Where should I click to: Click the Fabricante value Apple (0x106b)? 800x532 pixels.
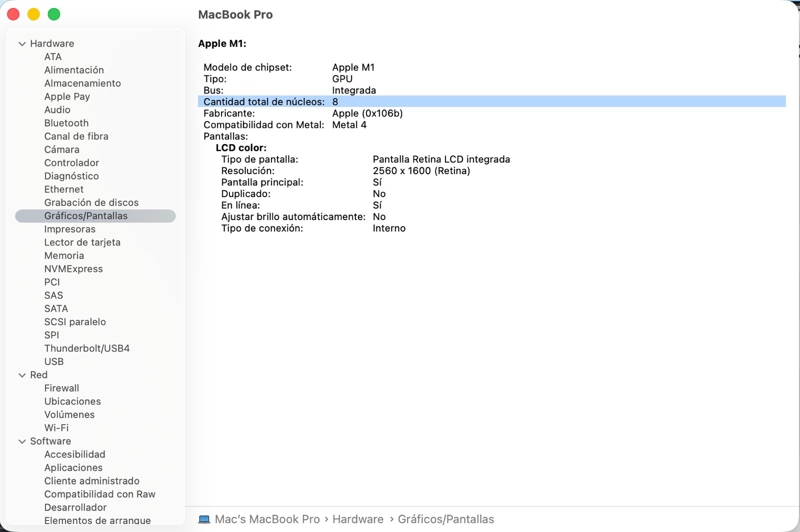367,113
